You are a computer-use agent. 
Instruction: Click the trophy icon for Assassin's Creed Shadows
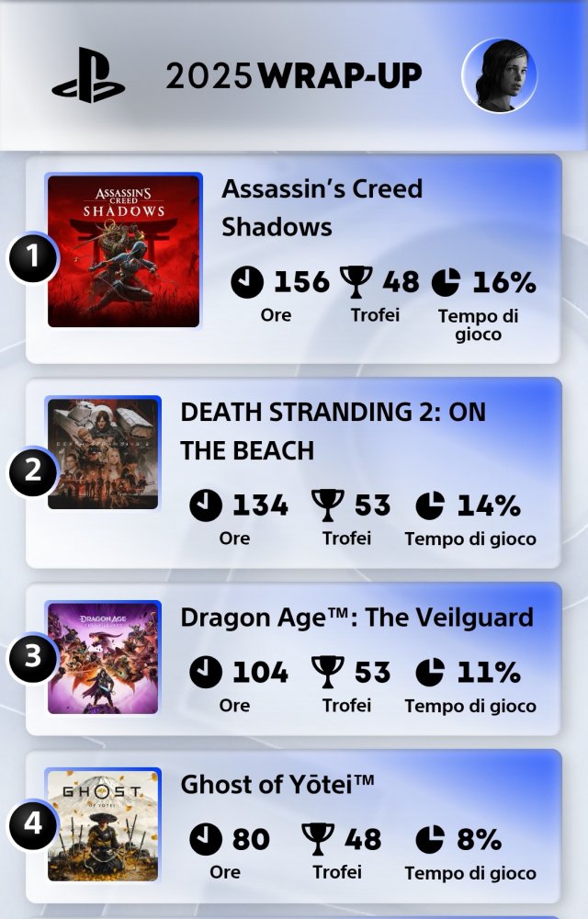click(356, 282)
